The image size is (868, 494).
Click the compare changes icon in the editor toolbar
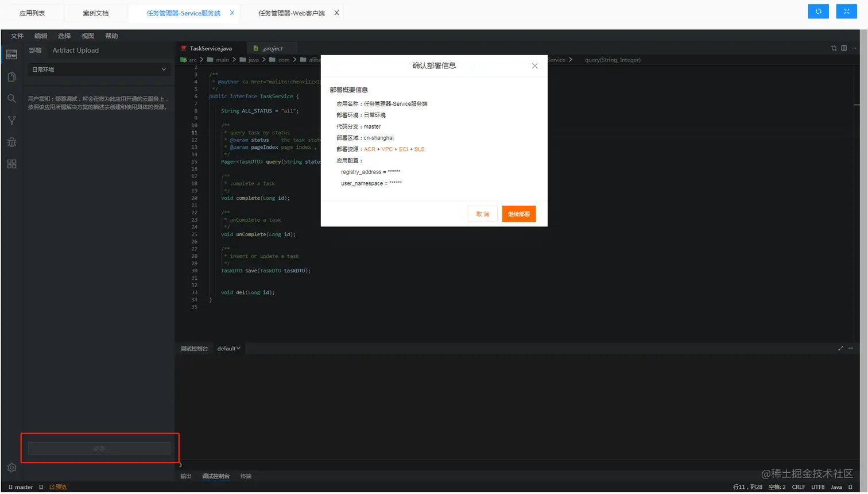tap(834, 48)
